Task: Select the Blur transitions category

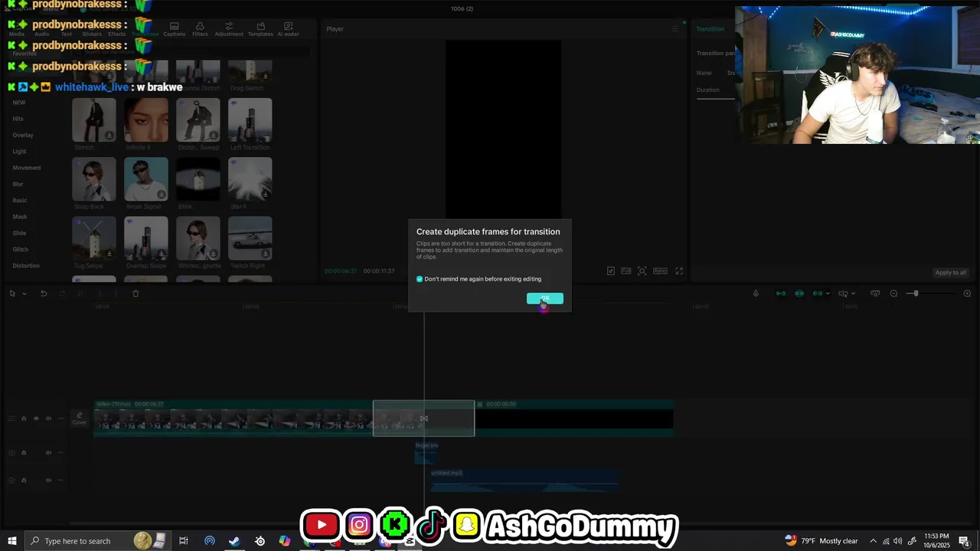Action: [x=18, y=184]
